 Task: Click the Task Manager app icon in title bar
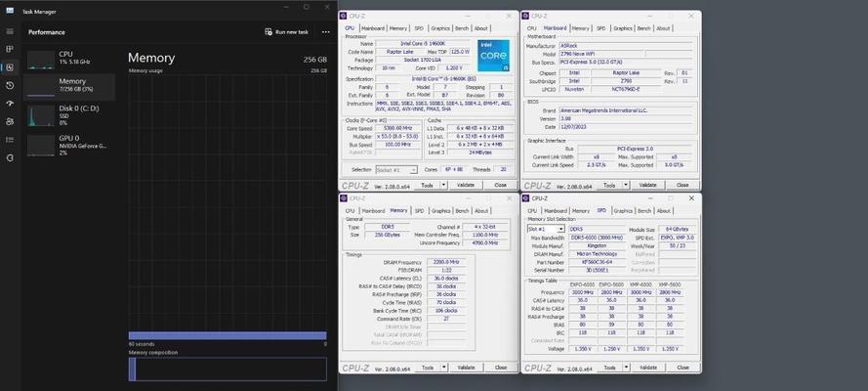[x=10, y=11]
